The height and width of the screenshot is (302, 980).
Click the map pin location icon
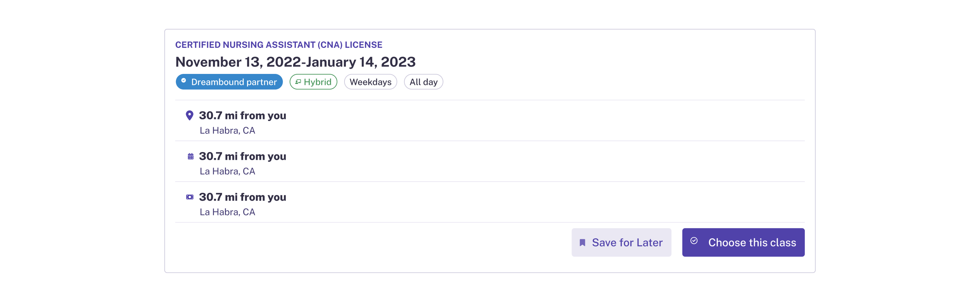(x=189, y=115)
